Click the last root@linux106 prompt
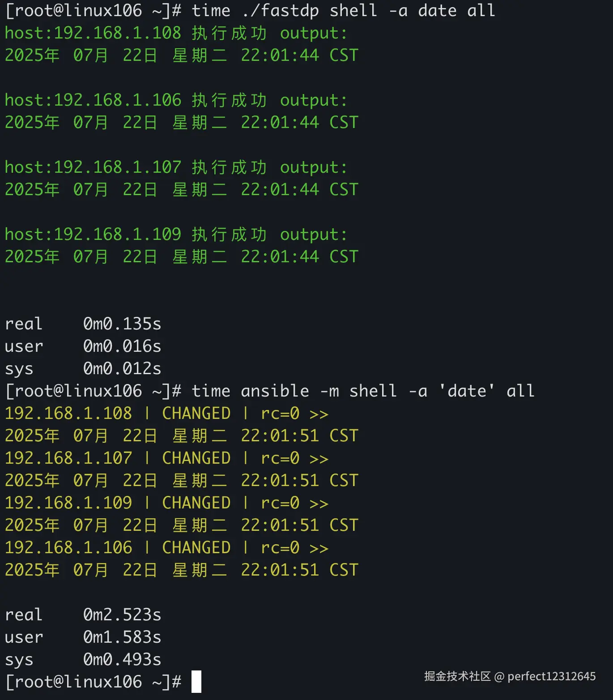 [93, 682]
